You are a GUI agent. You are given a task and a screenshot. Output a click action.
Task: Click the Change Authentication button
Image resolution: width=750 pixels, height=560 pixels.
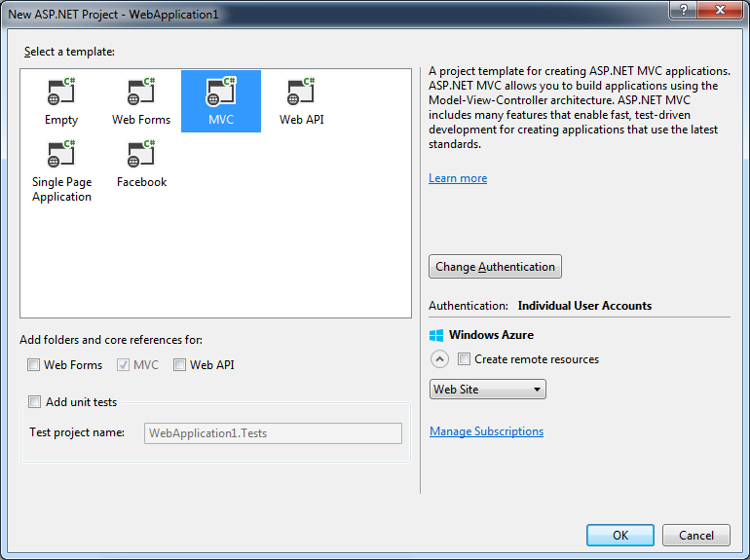pos(495,267)
